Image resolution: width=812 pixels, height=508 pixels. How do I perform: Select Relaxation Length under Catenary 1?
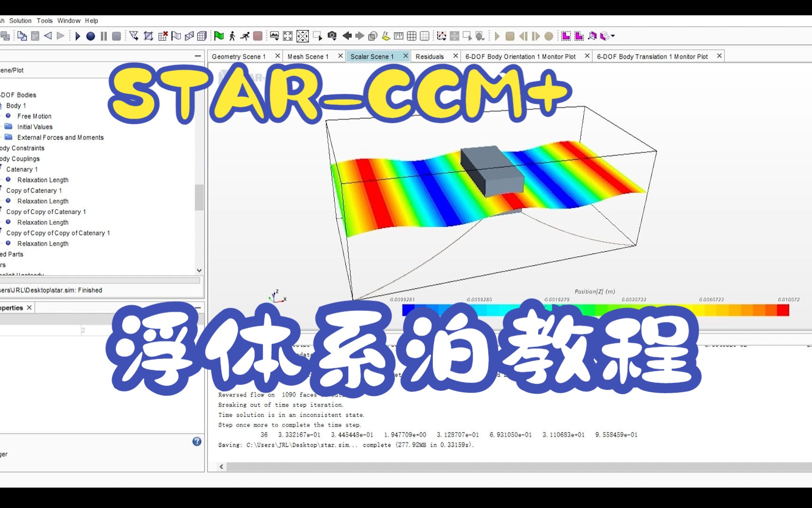pyautogui.click(x=43, y=180)
